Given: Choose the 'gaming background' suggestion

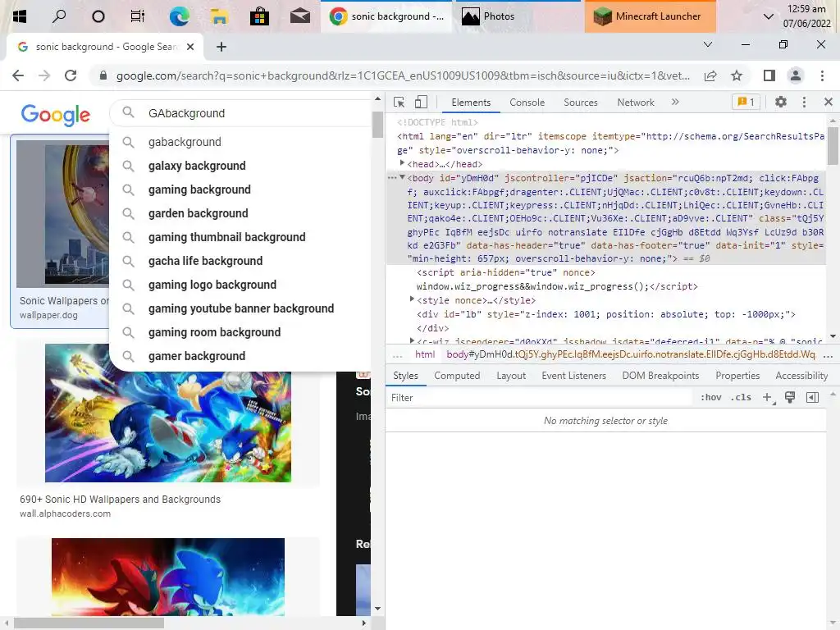Looking at the screenshot, I should [x=240, y=189].
